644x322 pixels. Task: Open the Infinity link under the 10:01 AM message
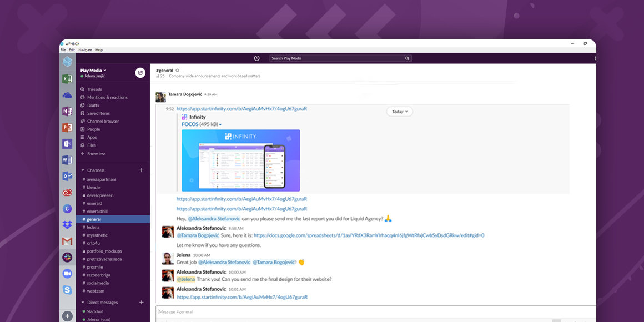click(x=242, y=297)
